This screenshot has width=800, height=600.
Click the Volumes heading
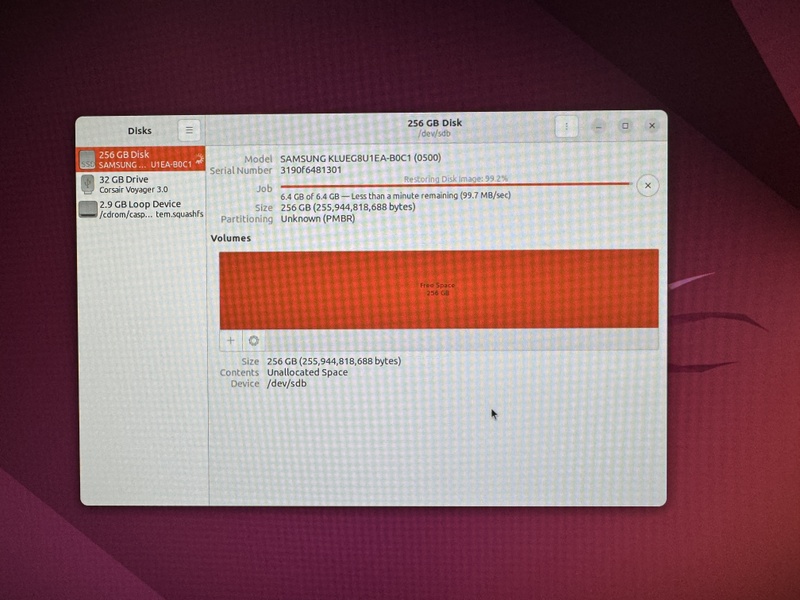point(231,238)
